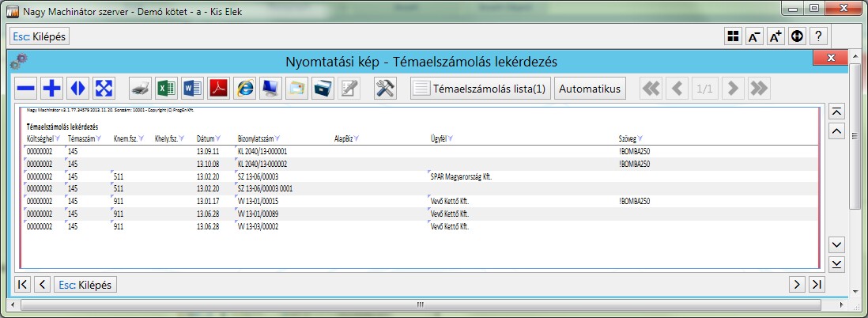Open filter on Szöveg column
This screenshot has height=318, width=868.
pyautogui.click(x=640, y=138)
